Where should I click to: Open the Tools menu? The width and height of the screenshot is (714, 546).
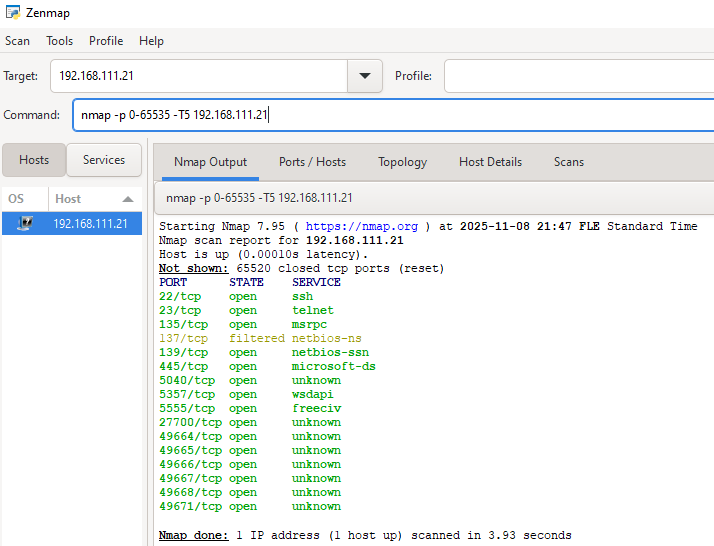[x=60, y=41]
